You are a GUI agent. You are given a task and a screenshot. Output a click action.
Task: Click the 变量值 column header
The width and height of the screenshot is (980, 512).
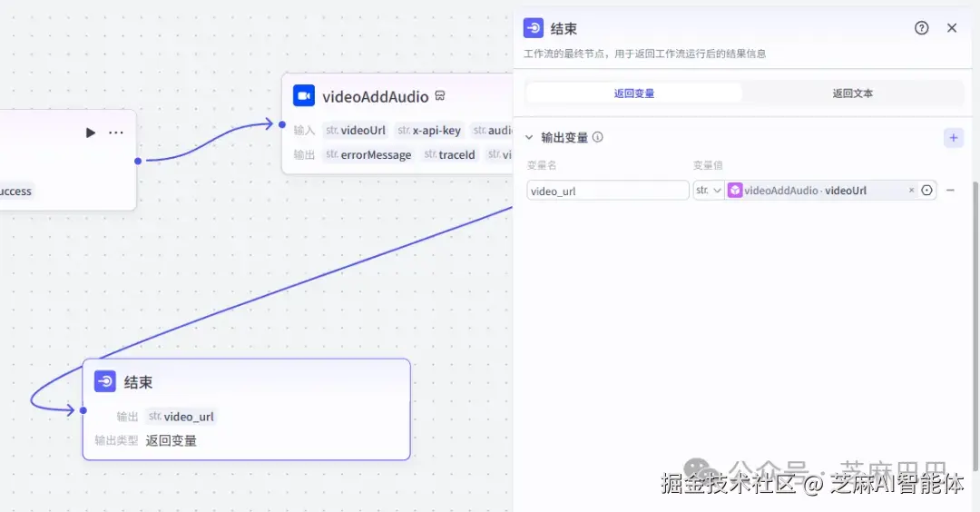(x=708, y=165)
